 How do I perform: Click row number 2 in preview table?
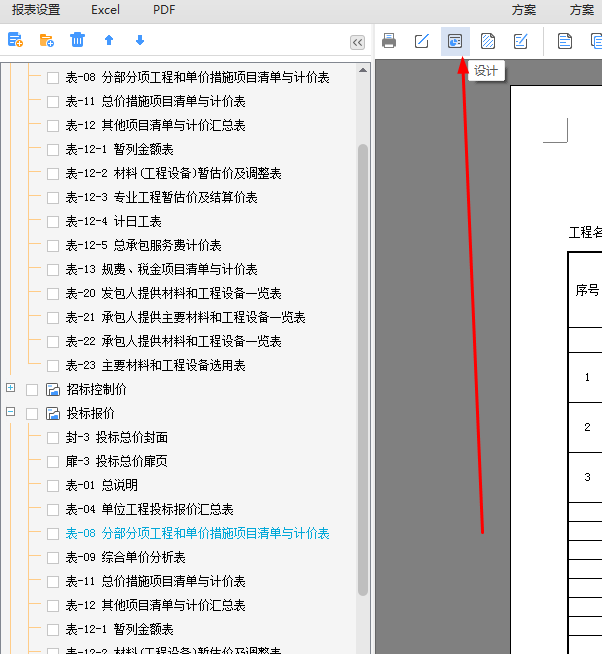point(587,427)
